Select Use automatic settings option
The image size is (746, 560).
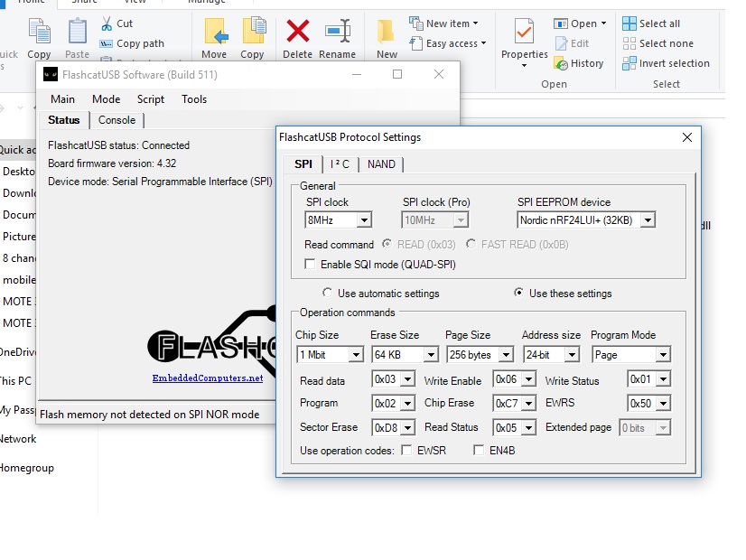tap(327, 293)
